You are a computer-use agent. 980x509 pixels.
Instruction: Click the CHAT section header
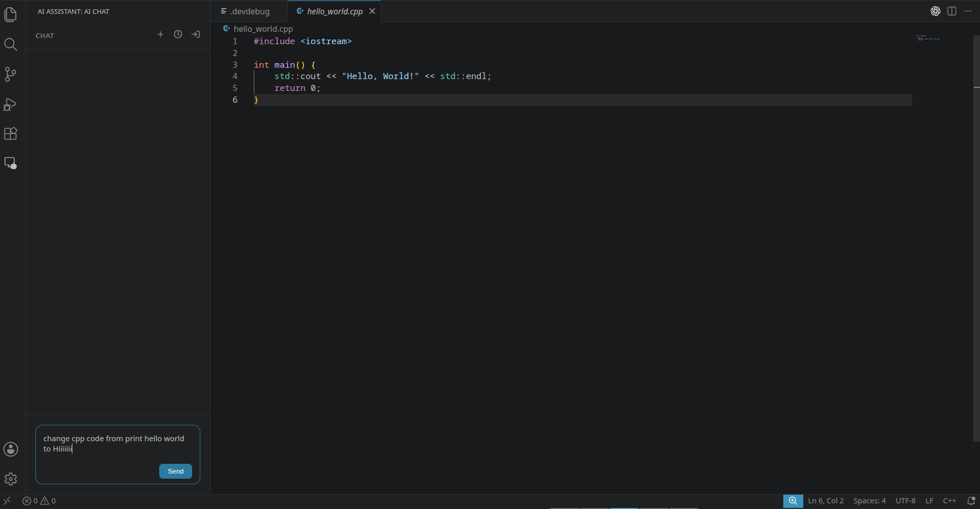point(45,35)
